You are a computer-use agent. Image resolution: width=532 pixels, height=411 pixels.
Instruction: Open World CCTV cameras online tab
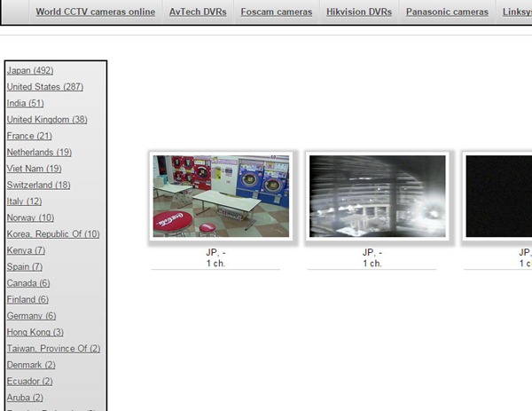pos(96,12)
